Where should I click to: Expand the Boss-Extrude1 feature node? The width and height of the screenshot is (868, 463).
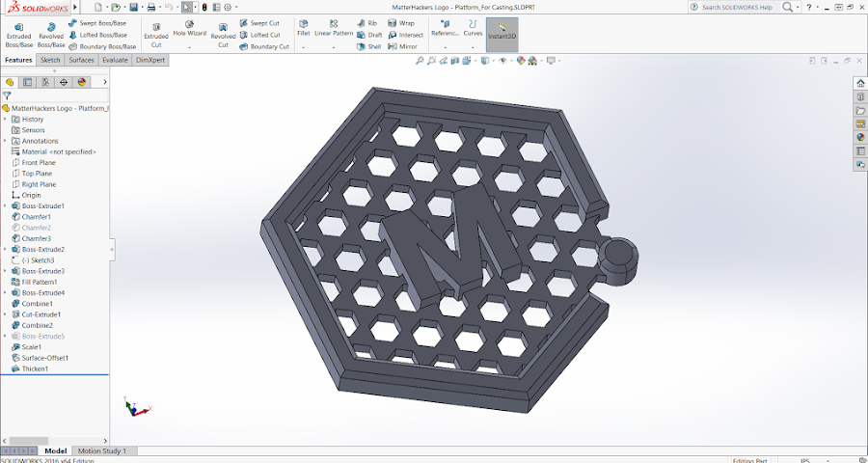pyautogui.click(x=5, y=205)
